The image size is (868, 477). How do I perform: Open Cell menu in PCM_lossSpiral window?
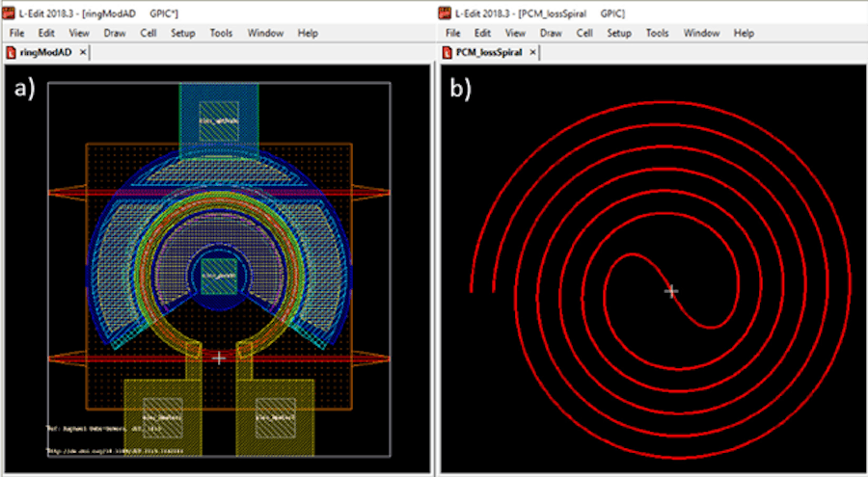click(x=584, y=33)
